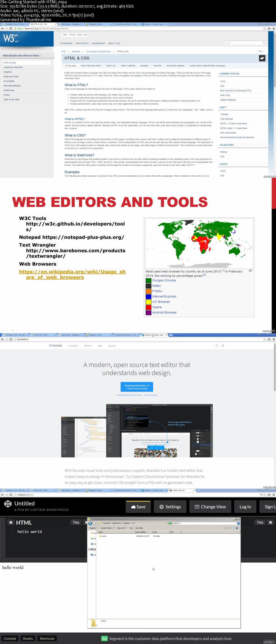The image size is (276, 644).
Task: Open Chrome menu icon in the CodePen browser window
Action: tap(274, 495)
